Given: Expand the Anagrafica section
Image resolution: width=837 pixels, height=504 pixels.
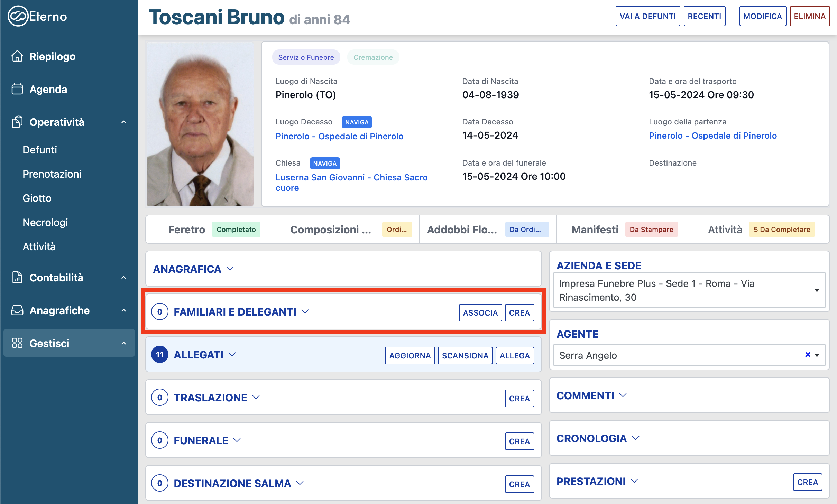Looking at the screenshot, I should pos(194,269).
